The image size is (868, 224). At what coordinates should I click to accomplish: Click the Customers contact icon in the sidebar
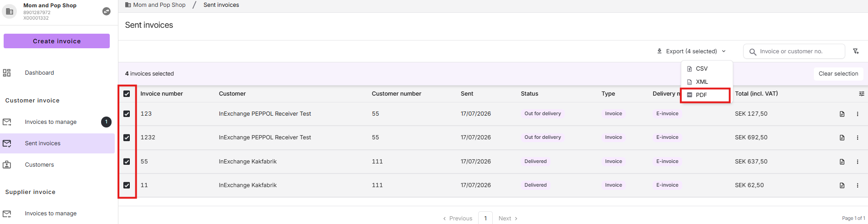click(7, 165)
